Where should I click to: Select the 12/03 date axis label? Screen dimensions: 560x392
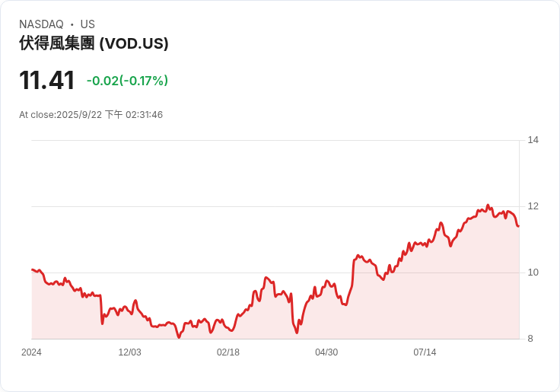tap(129, 352)
